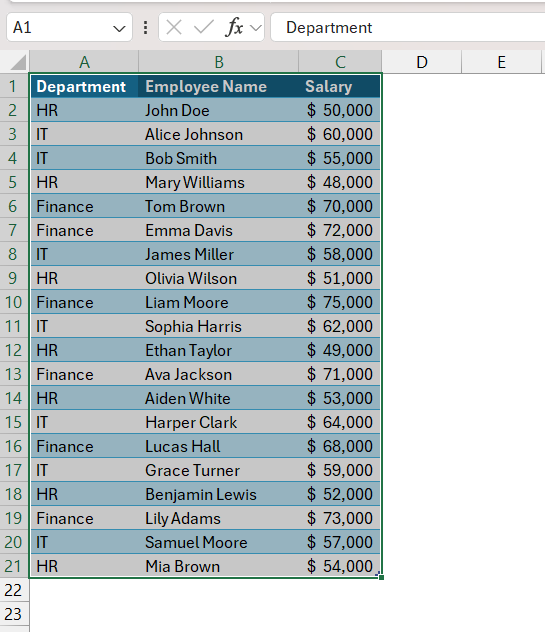545x632 pixels.
Task: Select the Mia Brown cell
Action: point(218,566)
